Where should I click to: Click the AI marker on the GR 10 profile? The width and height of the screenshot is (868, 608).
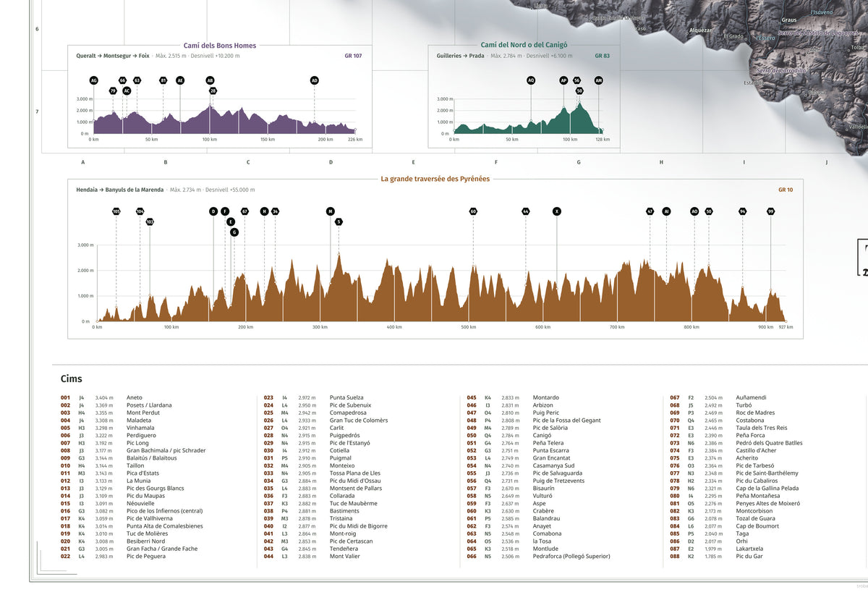pyautogui.click(x=667, y=211)
